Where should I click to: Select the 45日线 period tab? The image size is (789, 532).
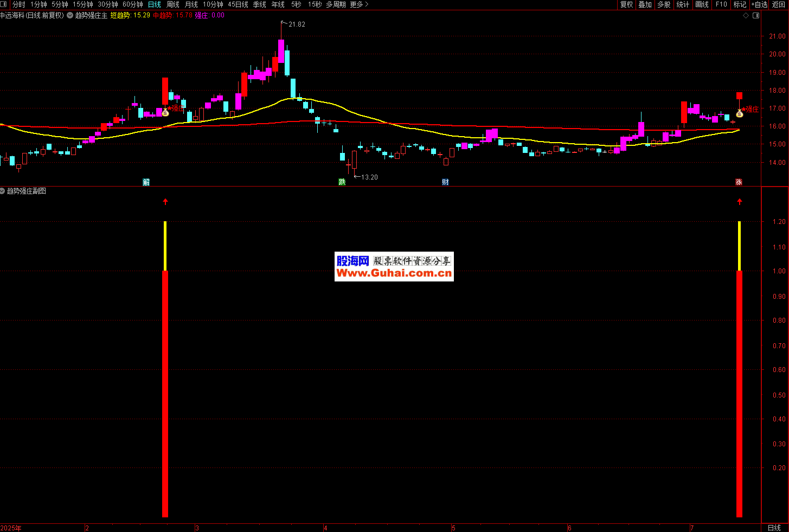[238, 4]
